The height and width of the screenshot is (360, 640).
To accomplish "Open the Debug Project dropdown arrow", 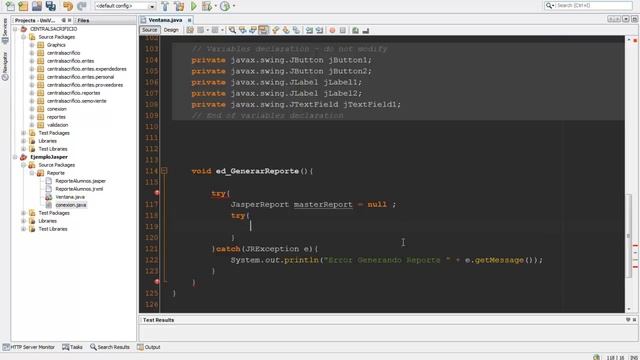I will [216, 6].
